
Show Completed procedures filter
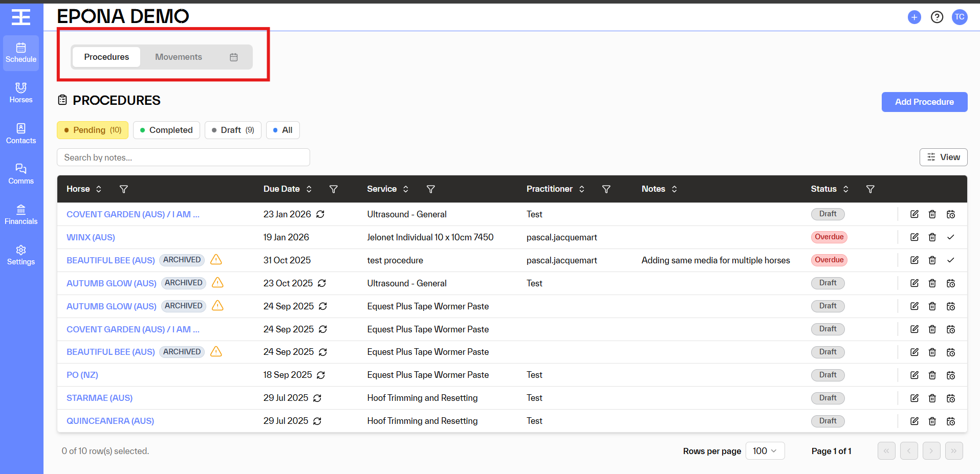click(x=166, y=130)
